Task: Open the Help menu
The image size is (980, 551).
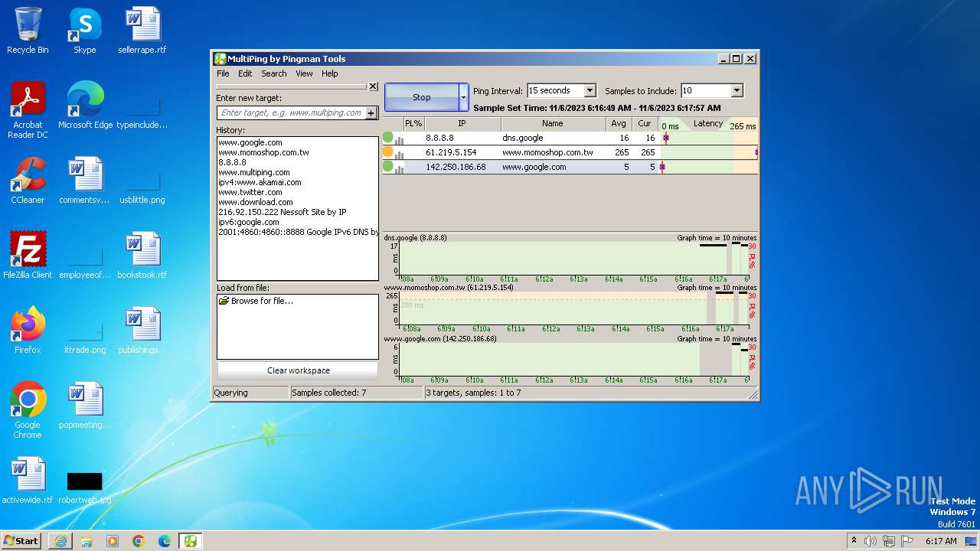Action: coord(329,73)
